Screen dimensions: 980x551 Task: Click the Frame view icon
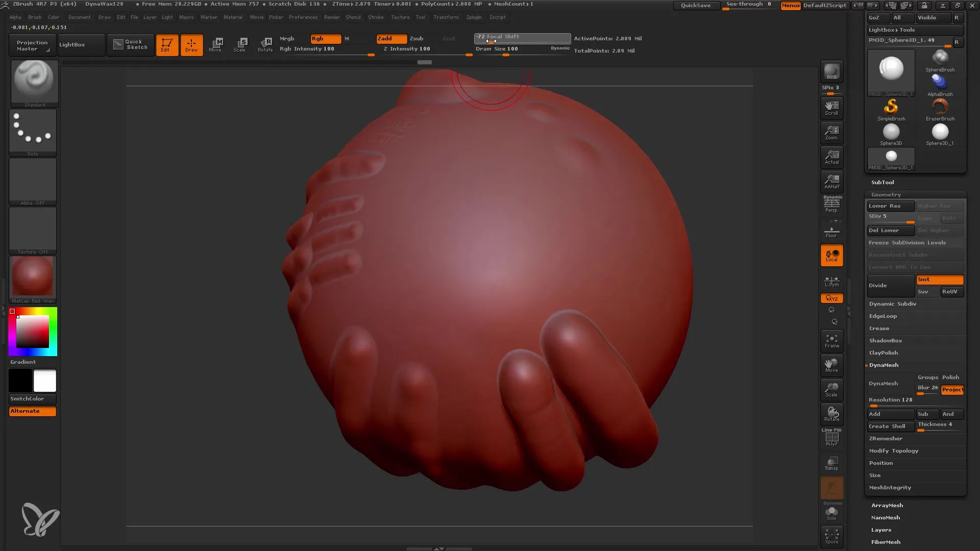[831, 340]
